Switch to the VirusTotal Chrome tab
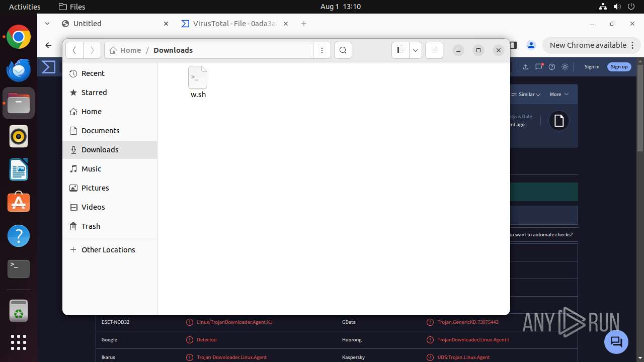Screen dimensions: 644x362 click(235, 24)
